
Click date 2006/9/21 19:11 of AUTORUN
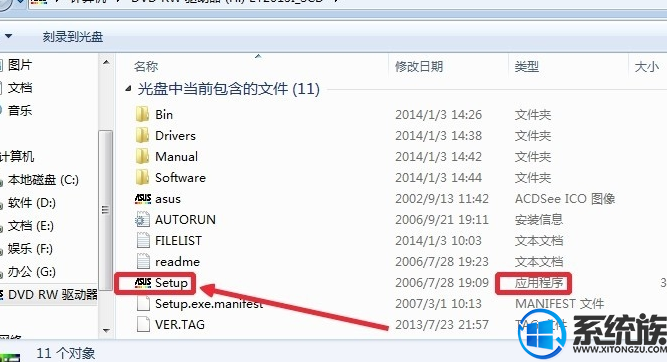[442, 219]
